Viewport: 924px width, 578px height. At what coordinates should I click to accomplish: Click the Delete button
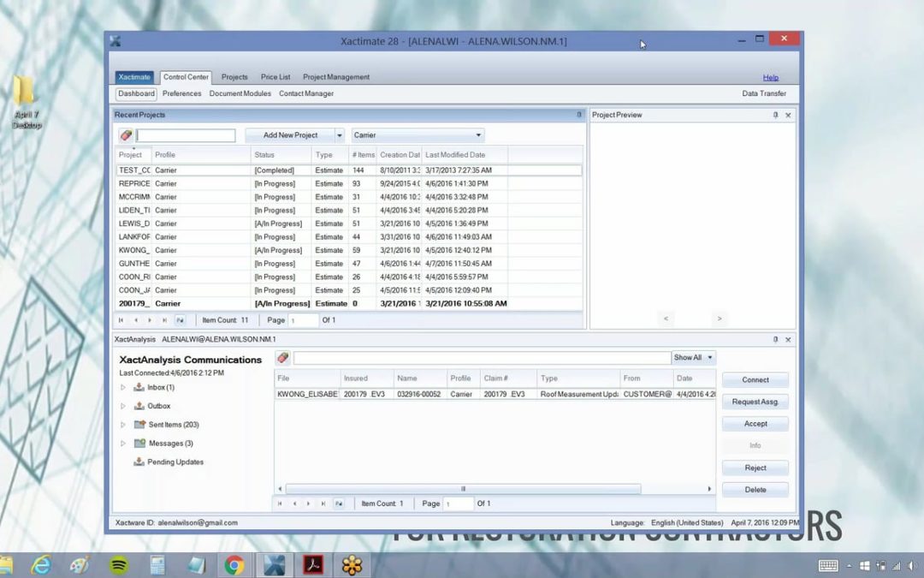click(755, 490)
